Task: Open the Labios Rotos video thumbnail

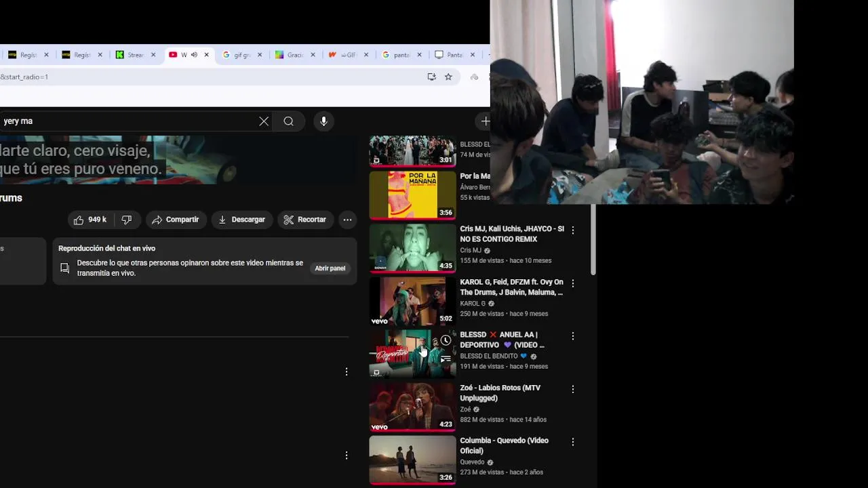Action: [x=412, y=407]
